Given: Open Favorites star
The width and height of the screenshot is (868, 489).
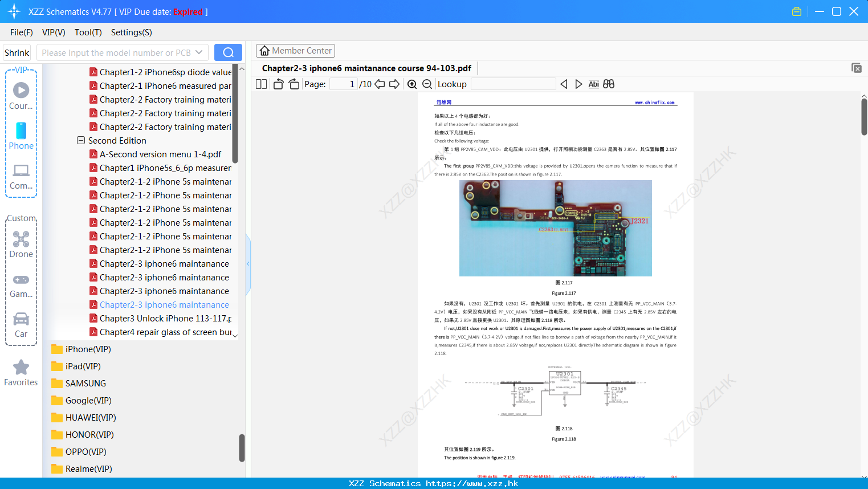Looking at the screenshot, I should coord(21,373).
